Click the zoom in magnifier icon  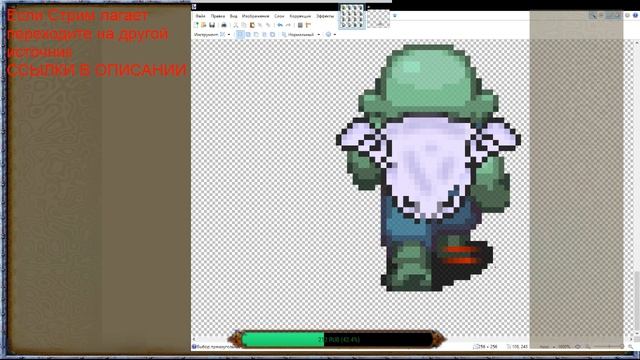[x=631, y=347]
